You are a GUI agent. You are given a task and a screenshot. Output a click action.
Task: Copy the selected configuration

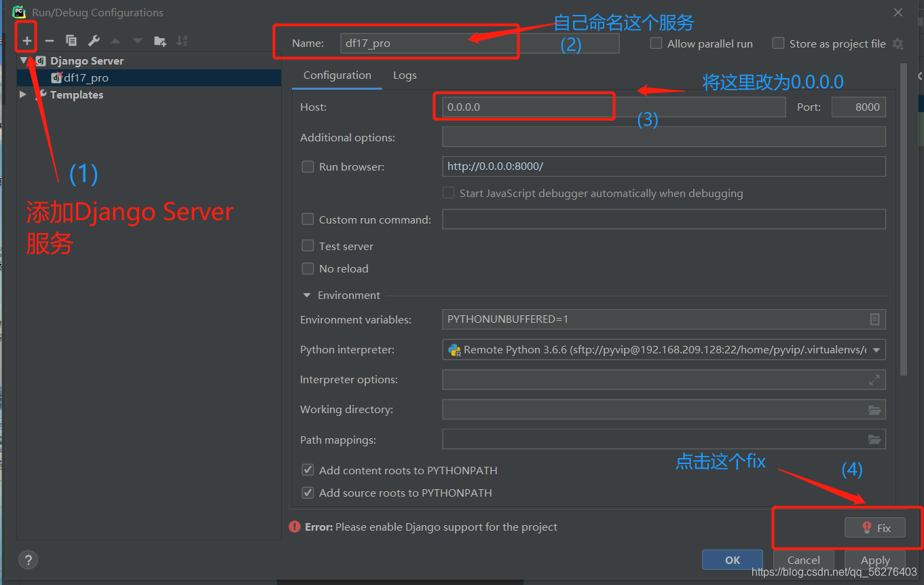(x=71, y=41)
